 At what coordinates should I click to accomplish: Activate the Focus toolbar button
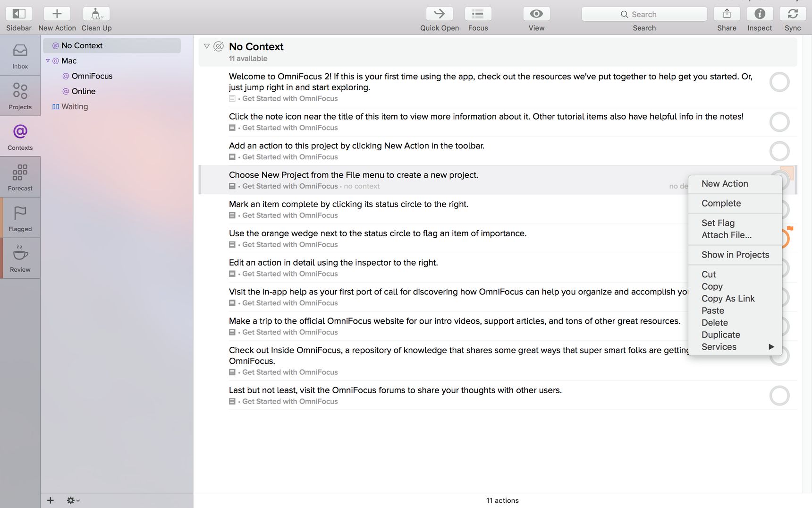(478, 14)
